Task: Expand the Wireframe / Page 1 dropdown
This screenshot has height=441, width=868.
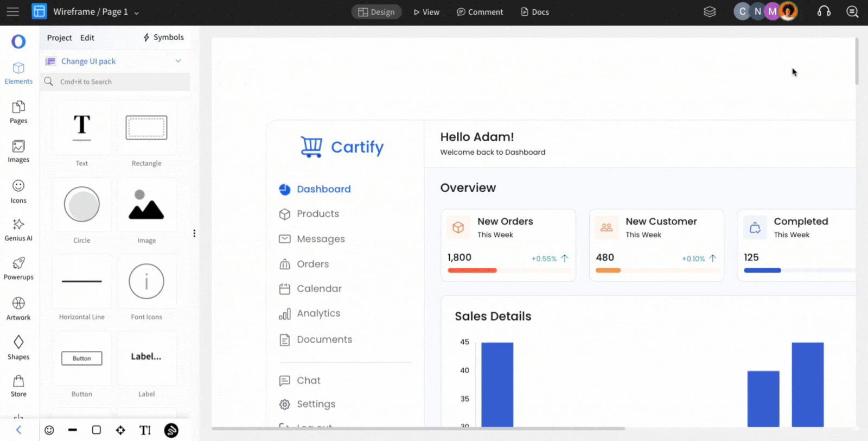Action: coord(137,12)
